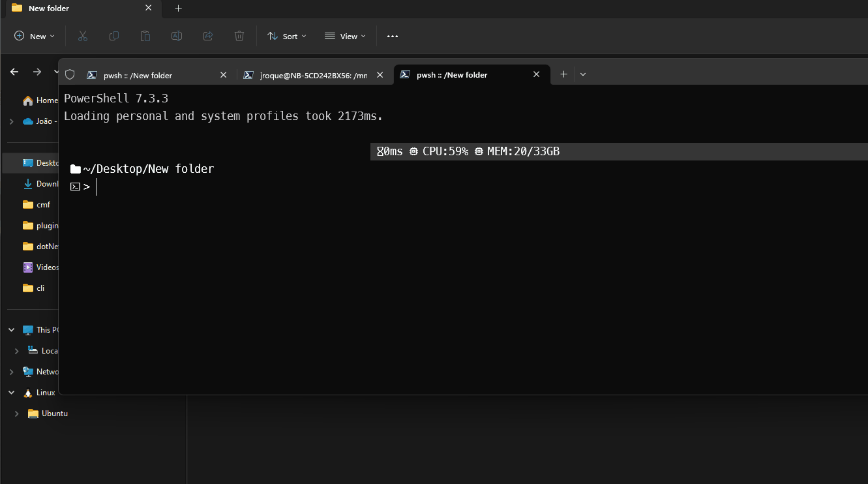Close the New folder Explorer tab
The image size is (868, 484).
pyautogui.click(x=148, y=8)
